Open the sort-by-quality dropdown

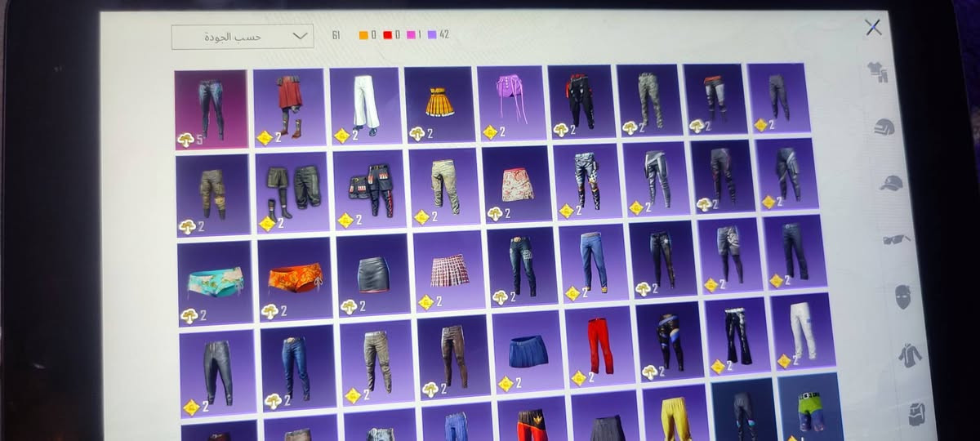coord(243,36)
